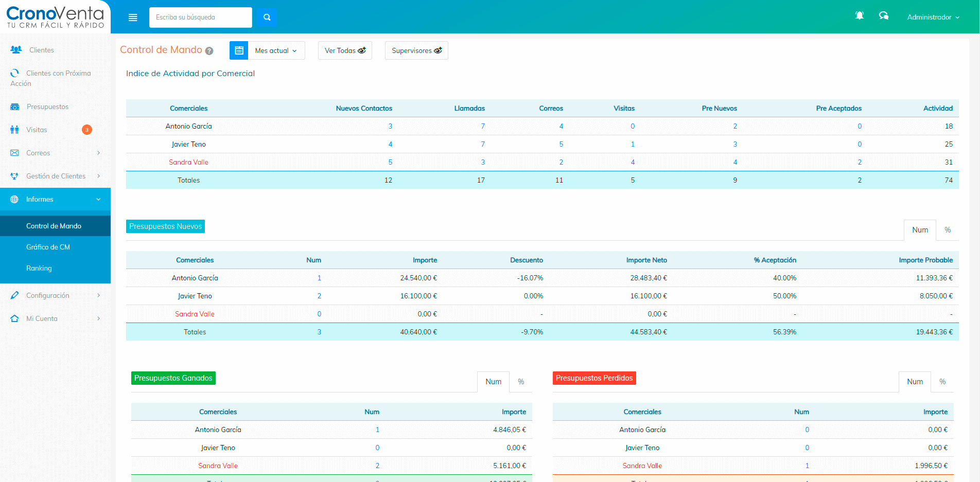
Task: Click the blue calendar icon button
Action: click(x=239, y=50)
